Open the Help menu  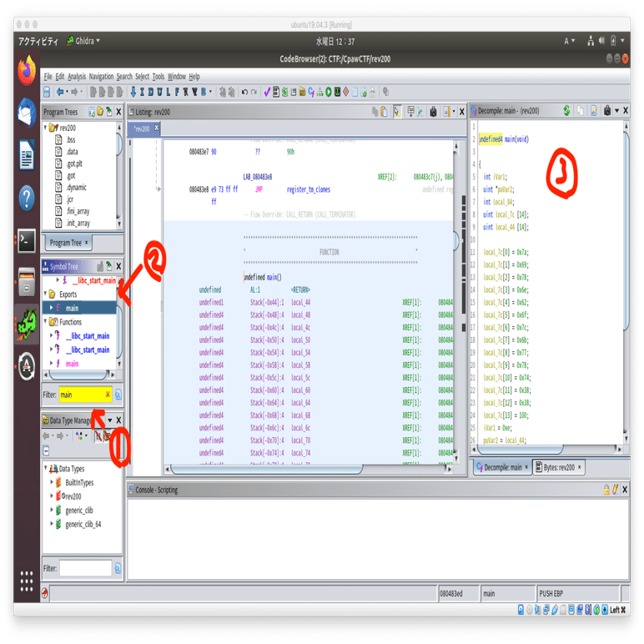(194, 77)
